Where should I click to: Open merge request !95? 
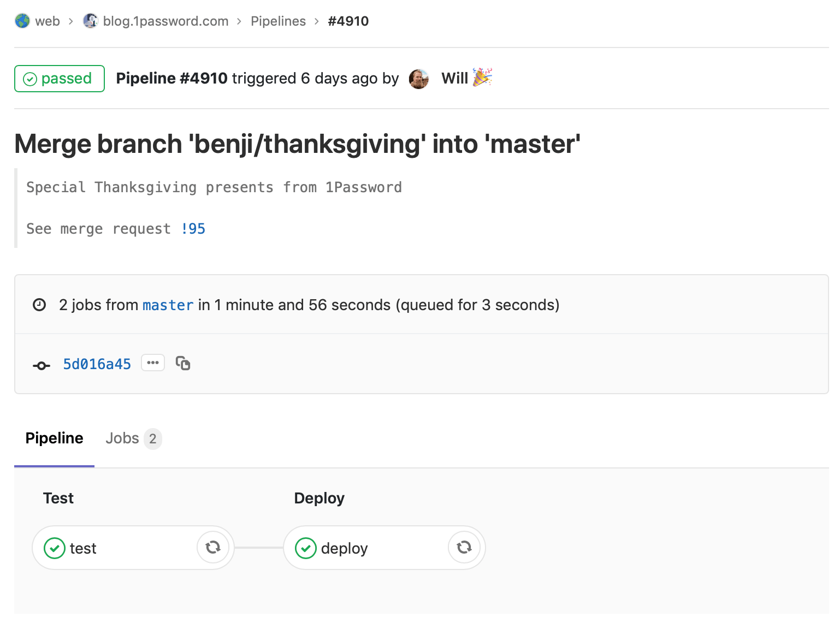tap(193, 228)
